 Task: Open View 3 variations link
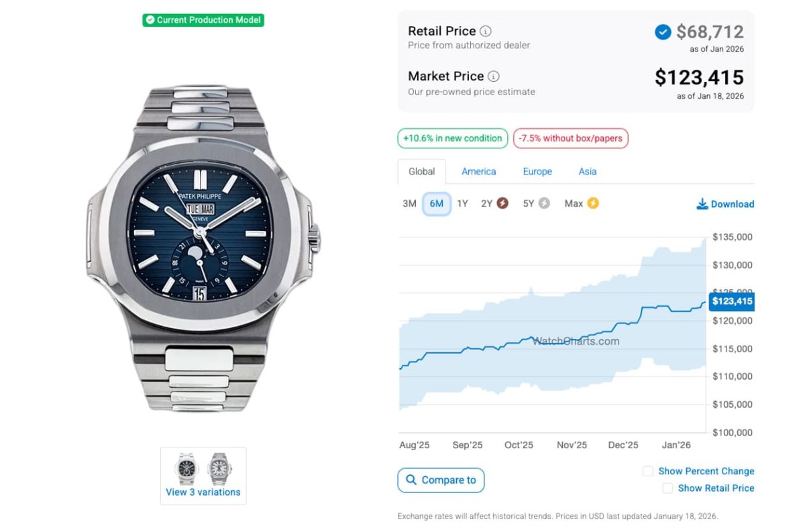coord(203,492)
